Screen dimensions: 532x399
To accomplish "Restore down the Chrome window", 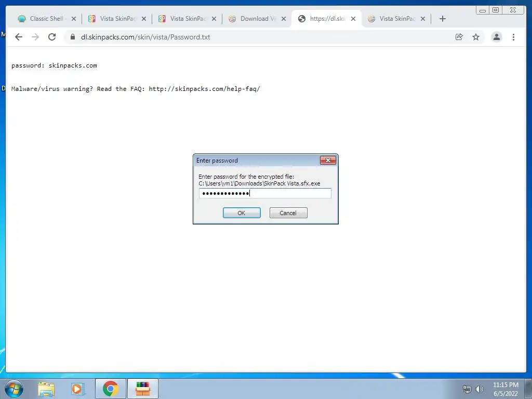I will [496, 10].
